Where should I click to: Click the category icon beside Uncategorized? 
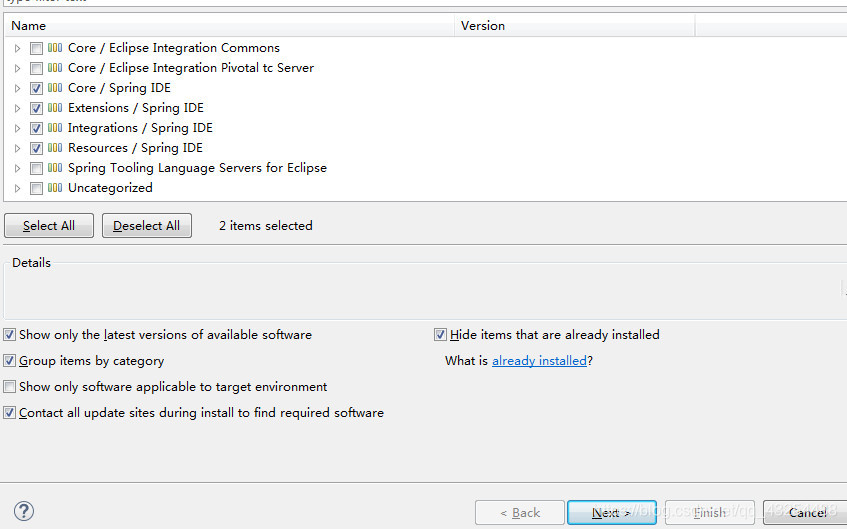(x=55, y=188)
